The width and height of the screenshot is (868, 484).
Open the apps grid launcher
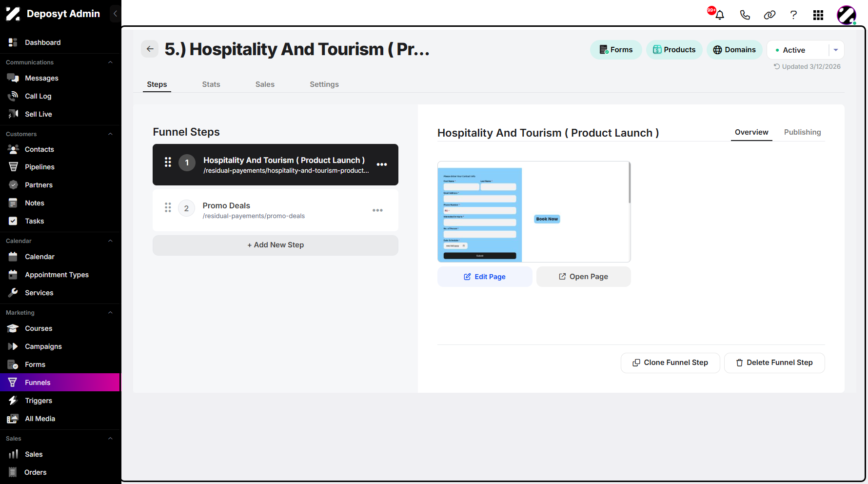point(818,15)
